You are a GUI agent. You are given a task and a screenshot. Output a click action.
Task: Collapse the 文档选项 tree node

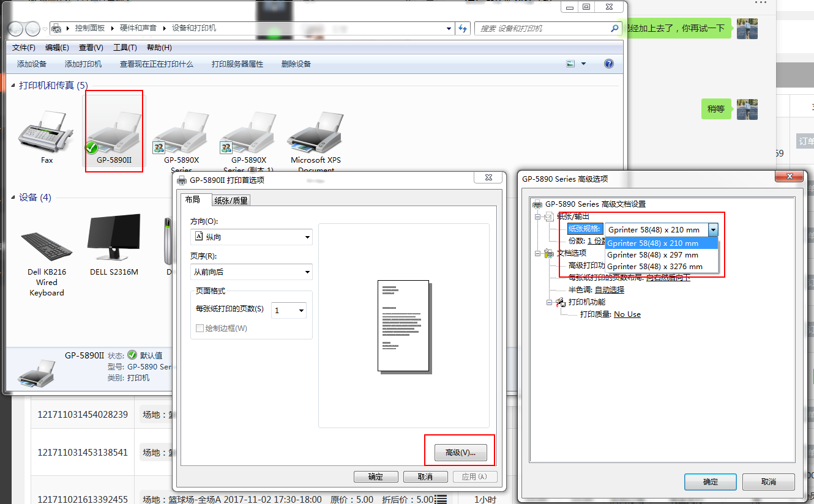tap(537, 253)
